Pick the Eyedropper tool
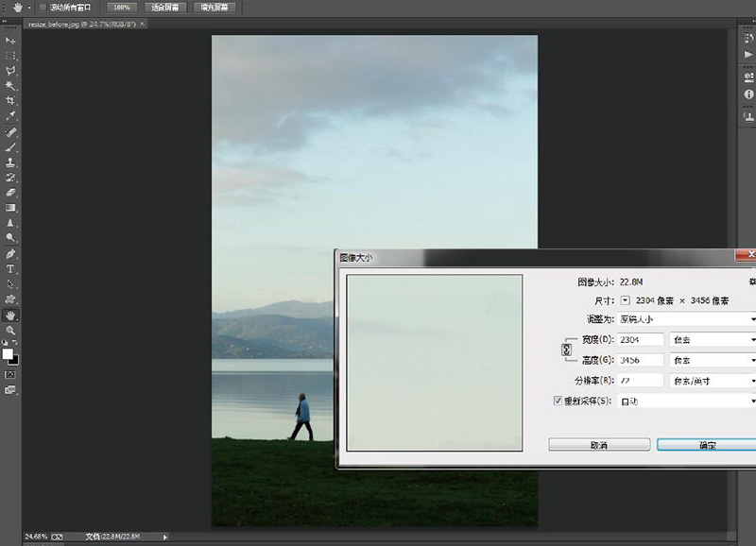756x546 pixels. (x=11, y=115)
